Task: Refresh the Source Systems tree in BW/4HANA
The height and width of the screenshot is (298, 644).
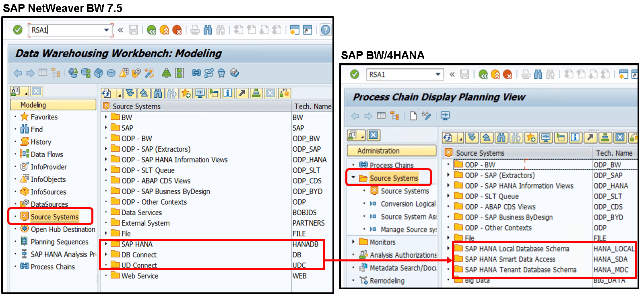Action: click(448, 138)
